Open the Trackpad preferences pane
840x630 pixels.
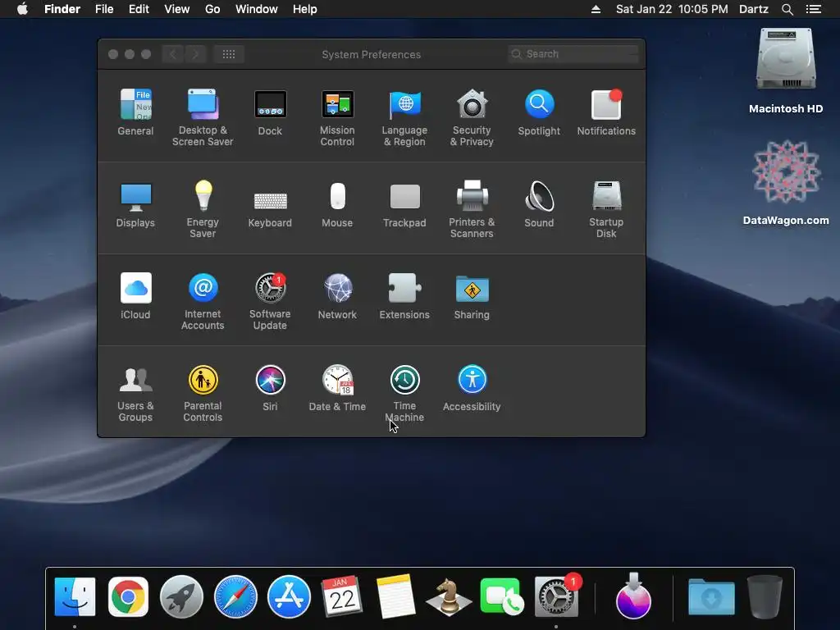pos(404,204)
